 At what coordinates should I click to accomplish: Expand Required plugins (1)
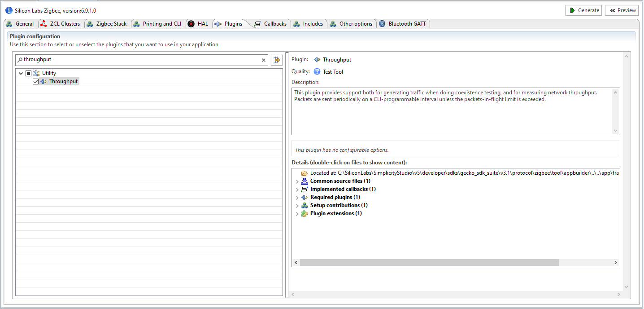point(297,198)
